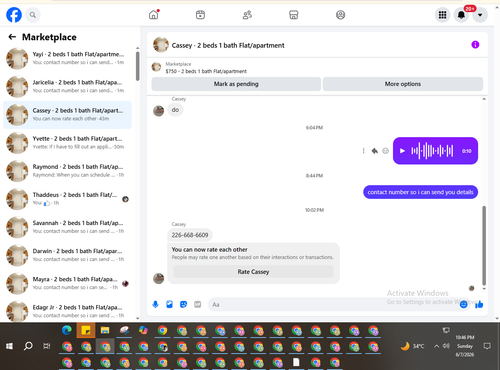Play the voice message
The height and width of the screenshot is (370, 500).
coord(402,151)
